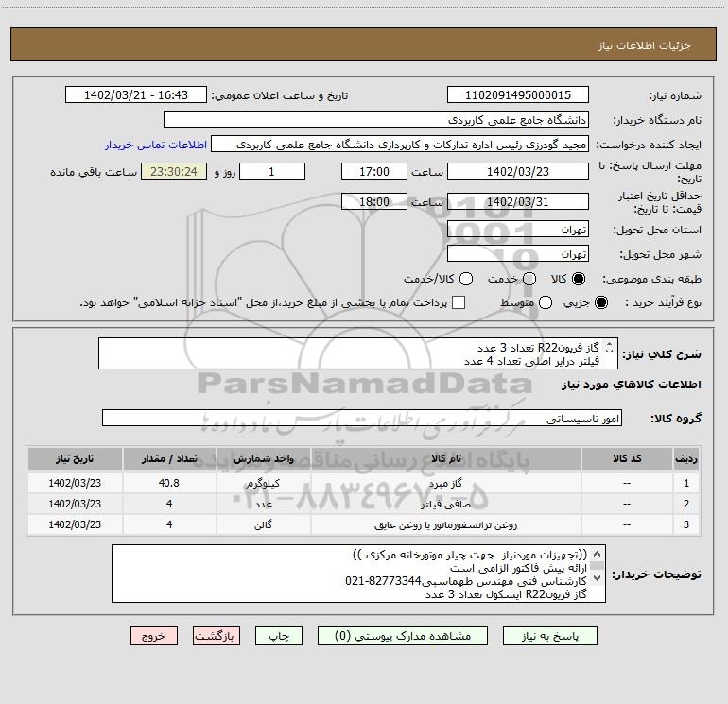Click the 17:00 deadline time field

[x=374, y=172]
